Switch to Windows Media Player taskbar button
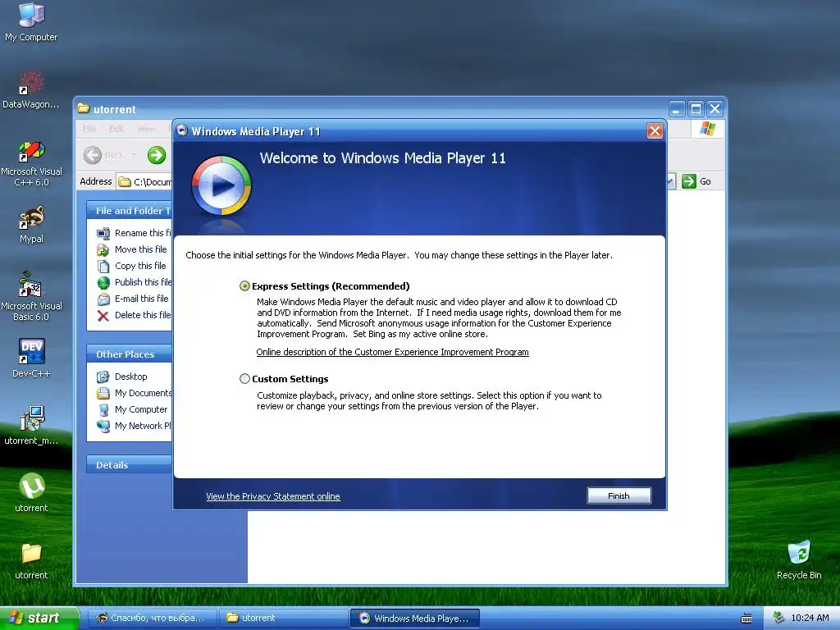The height and width of the screenshot is (630, 840). point(414,618)
